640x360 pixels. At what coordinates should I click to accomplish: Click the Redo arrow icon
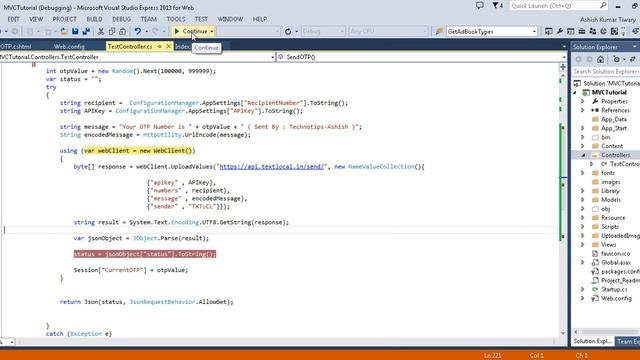[155, 31]
